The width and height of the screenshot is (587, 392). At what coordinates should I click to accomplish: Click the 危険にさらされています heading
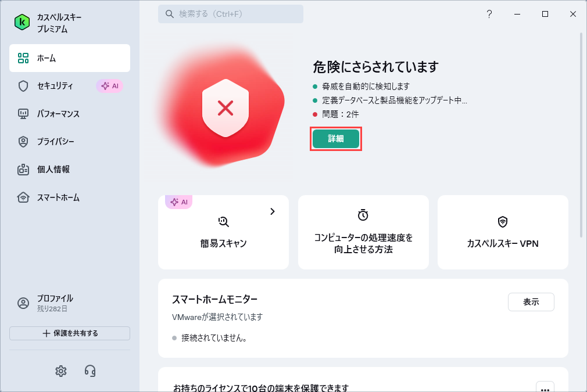pyautogui.click(x=376, y=67)
